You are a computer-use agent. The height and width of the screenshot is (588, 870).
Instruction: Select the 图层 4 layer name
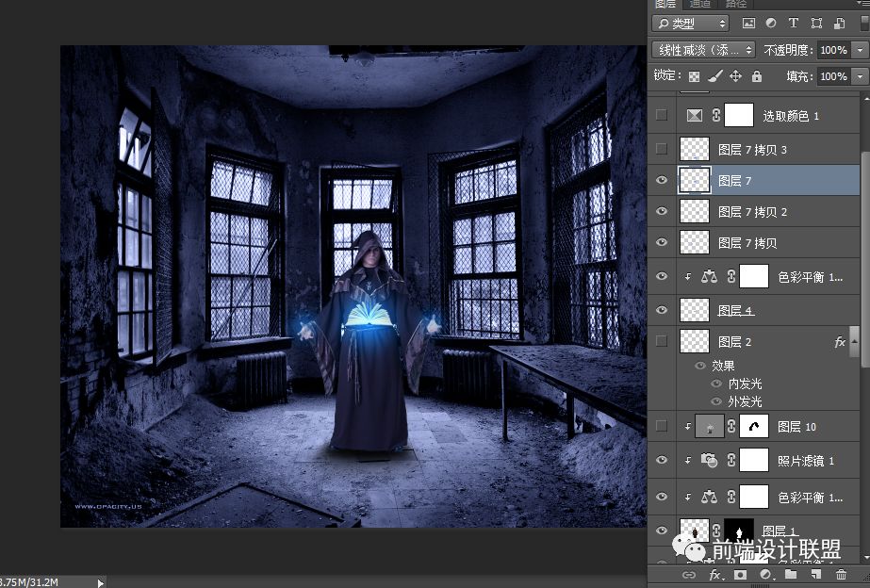736,311
